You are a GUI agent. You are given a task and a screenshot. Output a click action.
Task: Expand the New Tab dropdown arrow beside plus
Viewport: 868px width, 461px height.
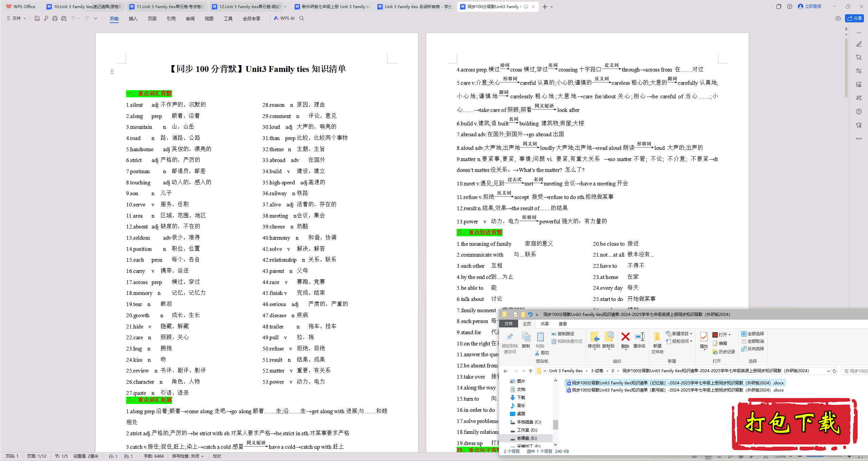click(552, 6)
